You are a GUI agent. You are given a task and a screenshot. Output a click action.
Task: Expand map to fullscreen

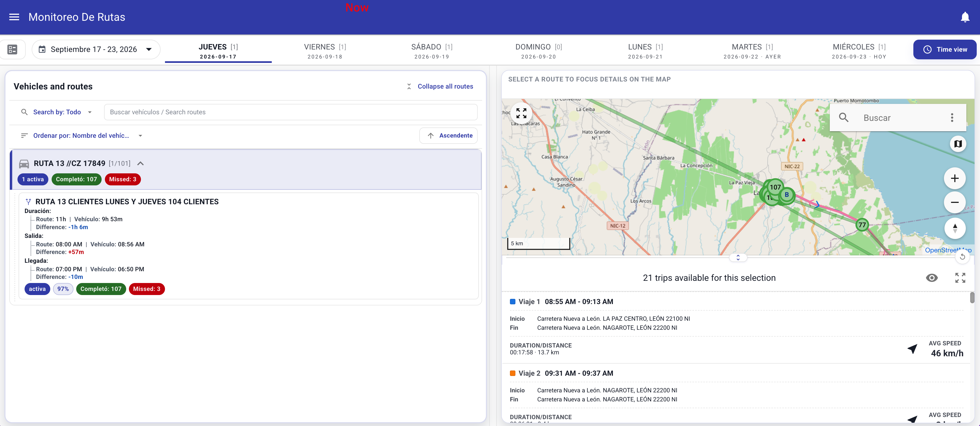point(521,113)
